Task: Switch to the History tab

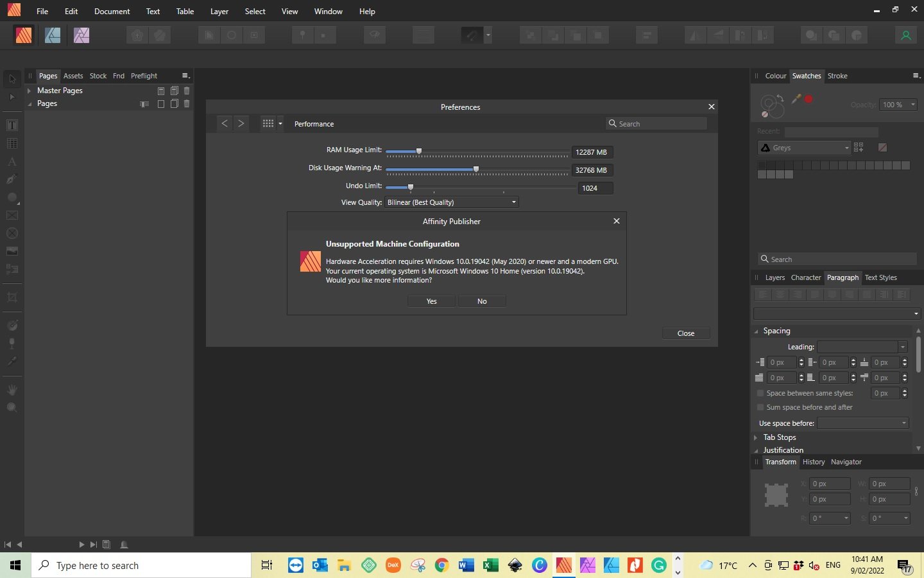Action: coord(814,462)
